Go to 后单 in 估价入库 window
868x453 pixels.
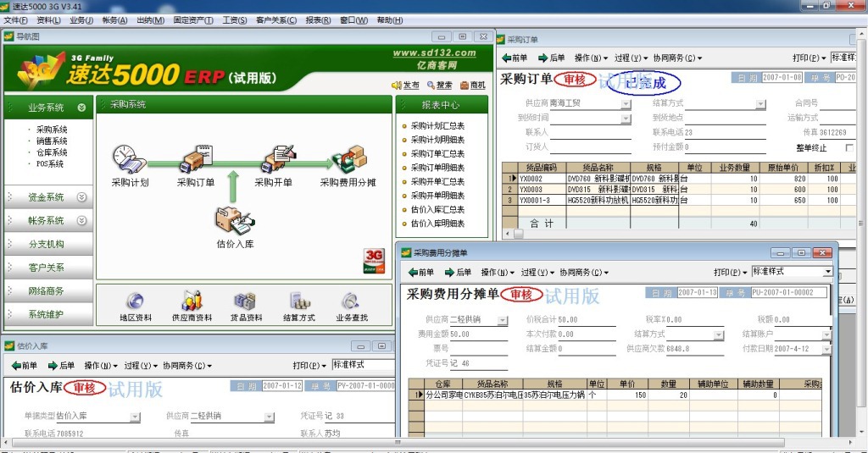click(61, 366)
